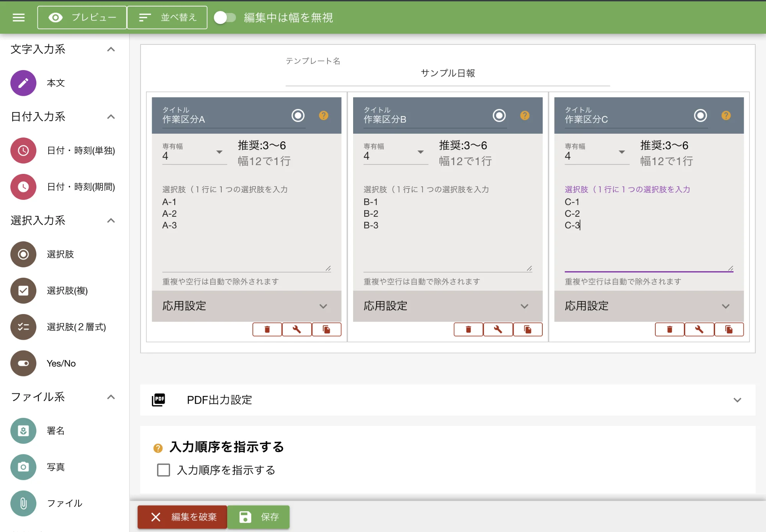Add the Yes/No toggle item

(23, 363)
